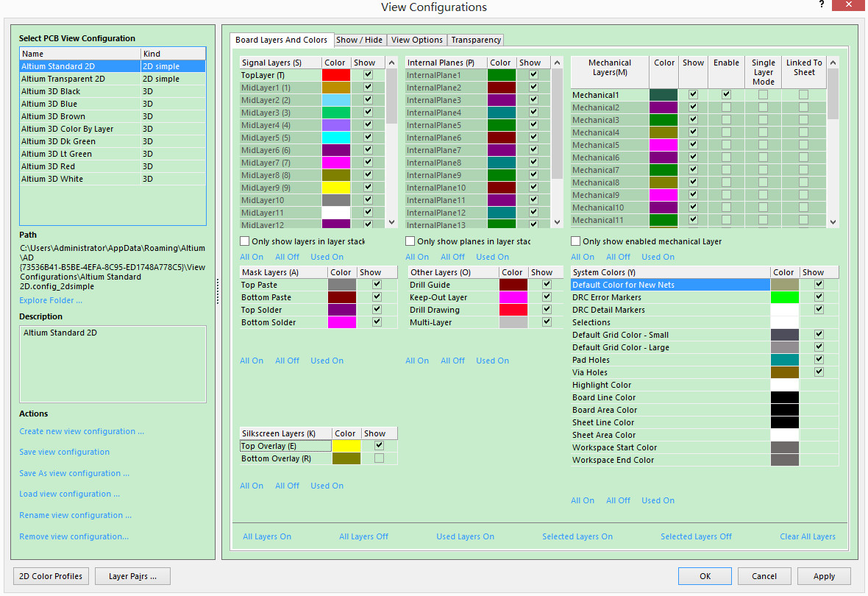
Task: Toggle Keep-Out Layer show checkbox
Action: coord(547,297)
